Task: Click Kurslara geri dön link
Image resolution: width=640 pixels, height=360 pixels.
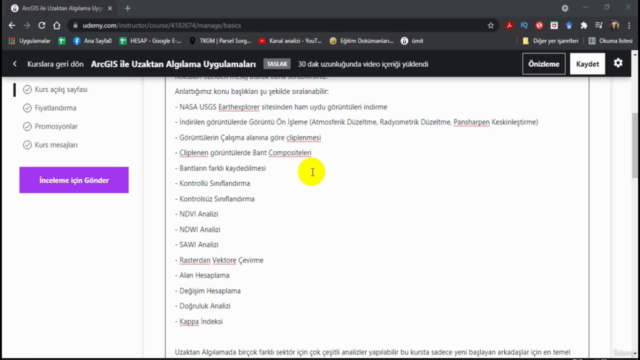Action: pyautogui.click(x=55, y=64)
